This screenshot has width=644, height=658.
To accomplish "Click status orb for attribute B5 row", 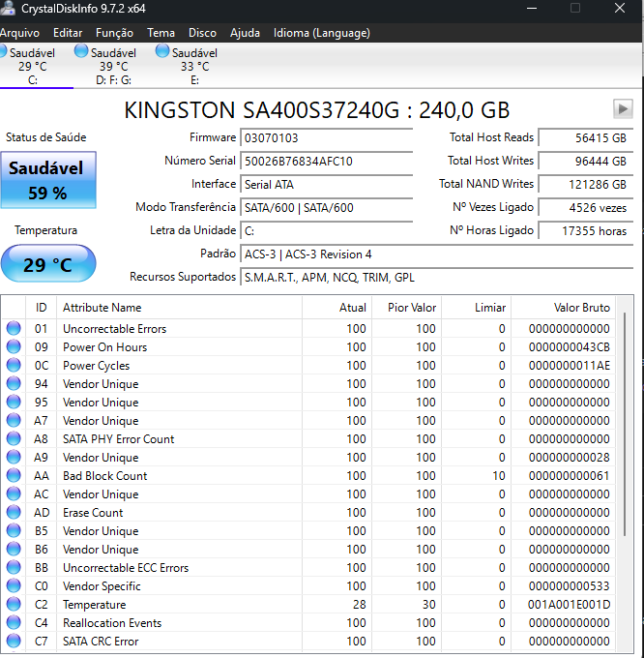I will pyautogui.click(x=14, y=531).
